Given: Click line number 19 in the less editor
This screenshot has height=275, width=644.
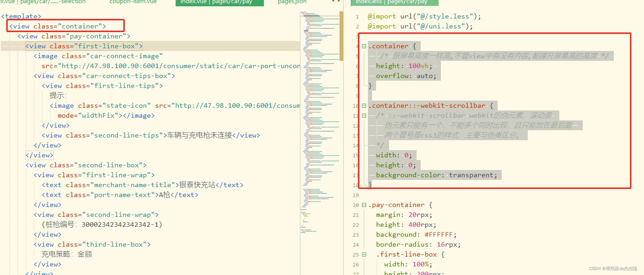Looking at the screenshot, I should pos(356,195).
